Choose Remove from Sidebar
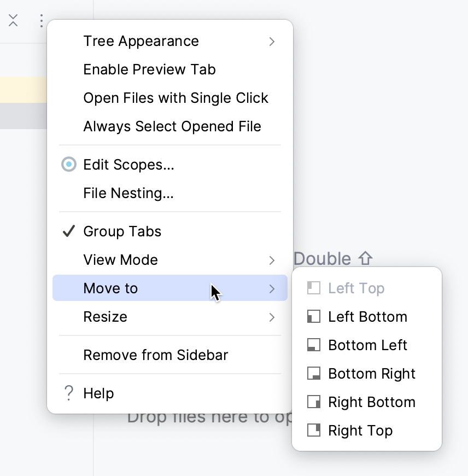 (x=155, y=355)
